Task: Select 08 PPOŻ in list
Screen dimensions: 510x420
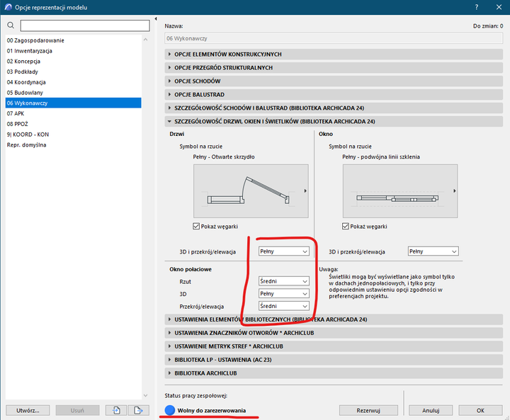Action: point(73,124)
